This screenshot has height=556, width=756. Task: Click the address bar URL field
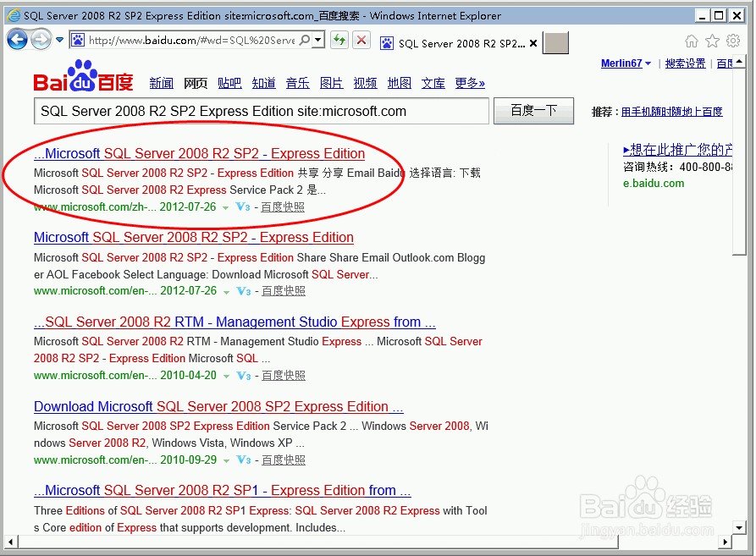[x=191, y=40]
